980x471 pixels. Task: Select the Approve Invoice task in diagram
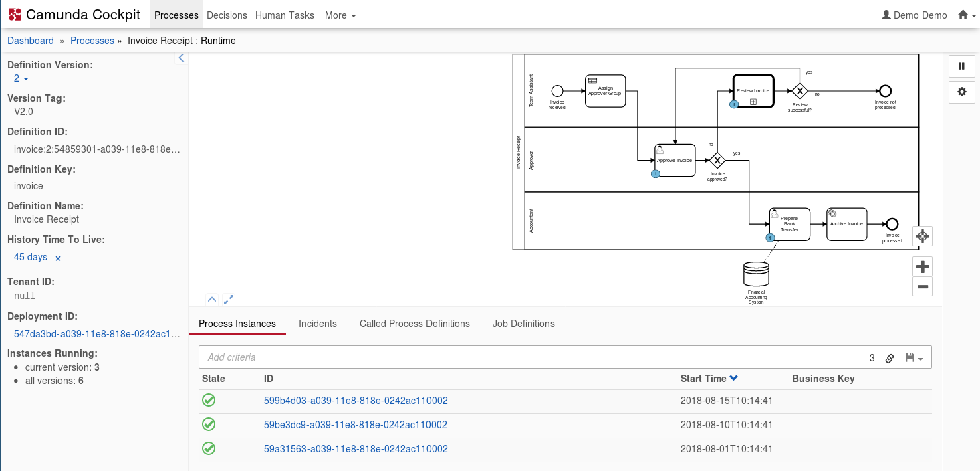pyautogui.click(x=675, y=160)
